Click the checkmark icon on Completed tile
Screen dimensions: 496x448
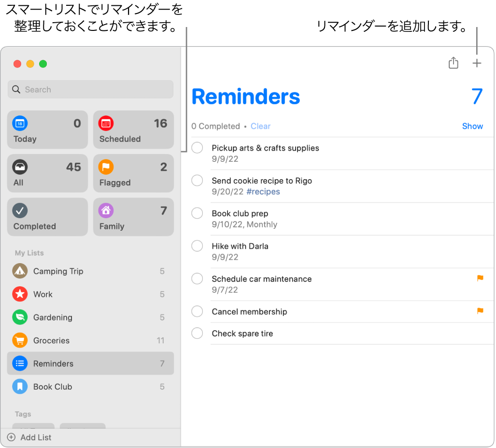(20, 210)
